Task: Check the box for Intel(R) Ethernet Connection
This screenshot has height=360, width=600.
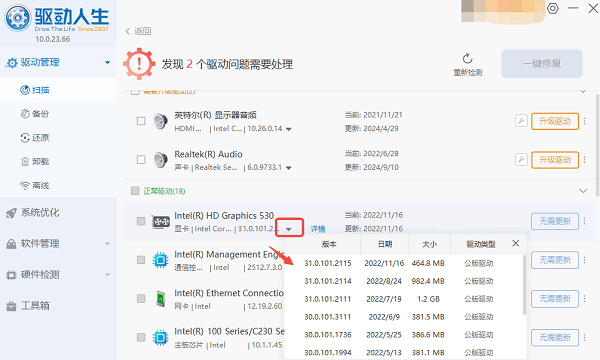Action: pyautogui.click(x=141, y=298)
